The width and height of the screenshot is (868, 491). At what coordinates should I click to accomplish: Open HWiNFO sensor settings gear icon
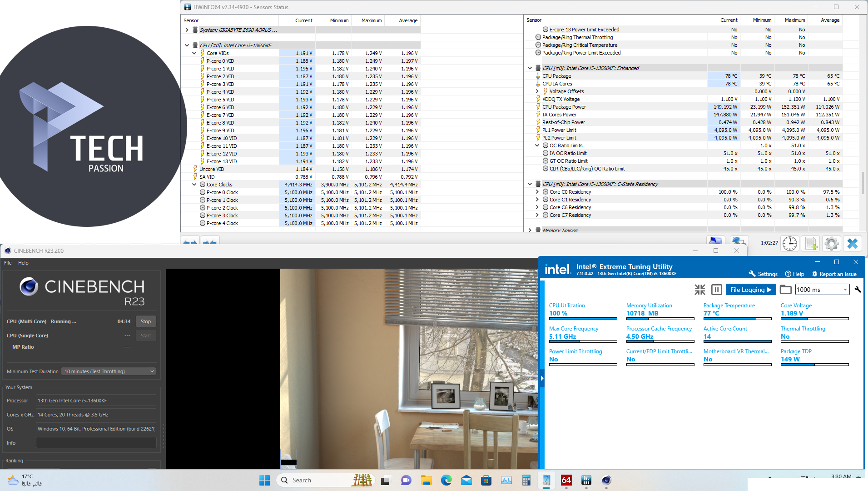[831, 244]
